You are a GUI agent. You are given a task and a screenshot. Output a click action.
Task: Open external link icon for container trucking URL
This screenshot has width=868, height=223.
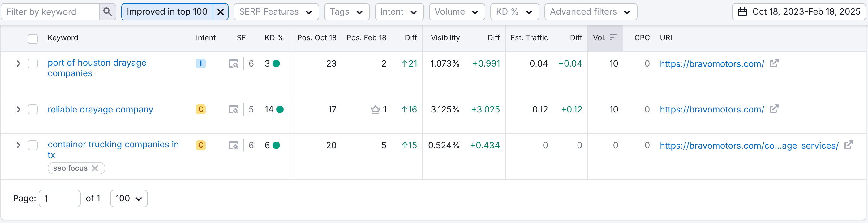(848, 145)
